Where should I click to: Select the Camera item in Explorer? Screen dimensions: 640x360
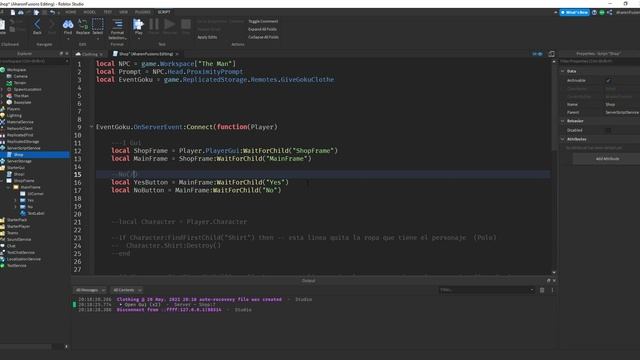pos(20,76)
